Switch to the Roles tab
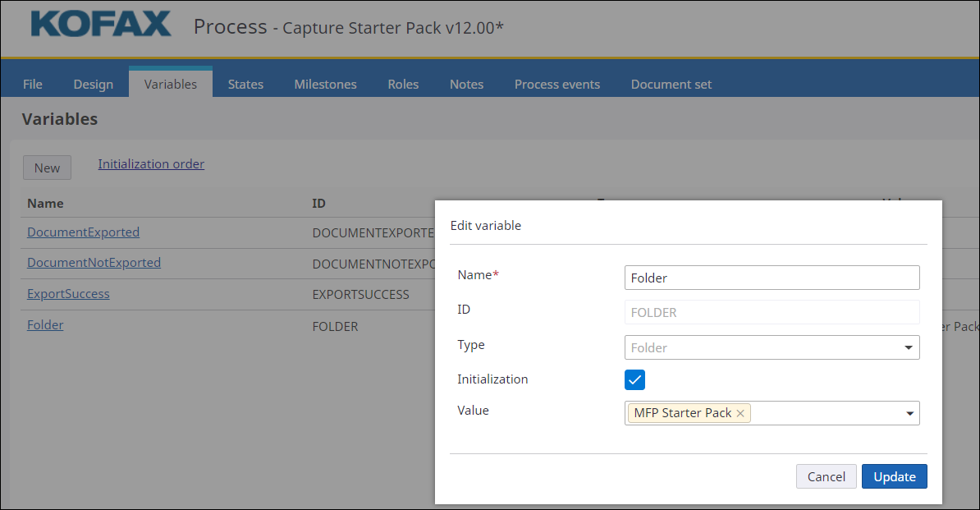980x510 pixels. click(x=403, y=84)
